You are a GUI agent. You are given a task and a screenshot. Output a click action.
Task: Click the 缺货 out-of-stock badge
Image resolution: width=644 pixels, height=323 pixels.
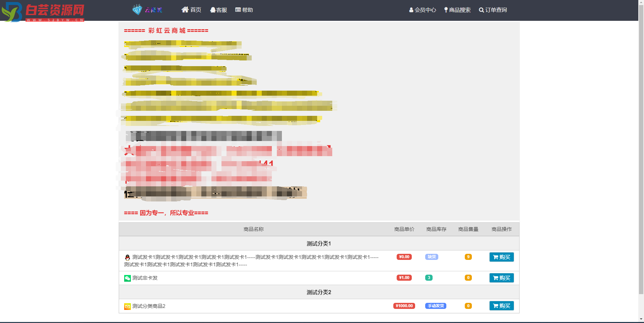click(432, 257)
